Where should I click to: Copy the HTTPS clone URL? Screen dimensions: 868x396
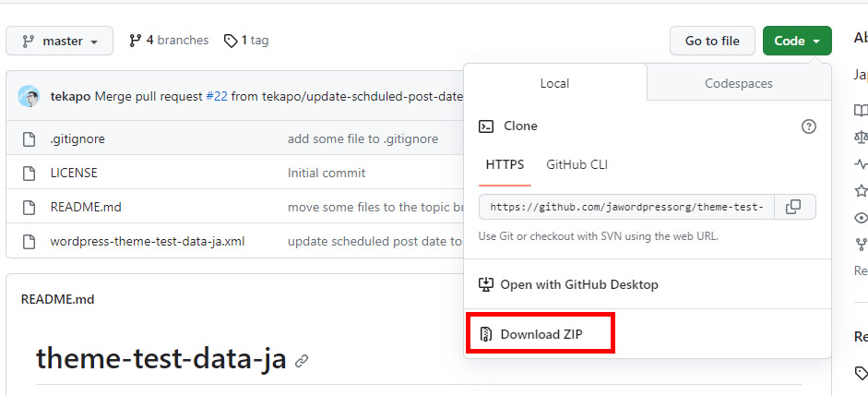(793, 207)
